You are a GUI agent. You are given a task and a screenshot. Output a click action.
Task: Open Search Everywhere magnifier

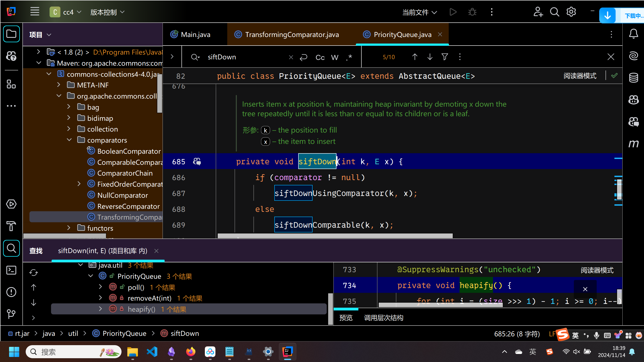(x=554, y=12)
